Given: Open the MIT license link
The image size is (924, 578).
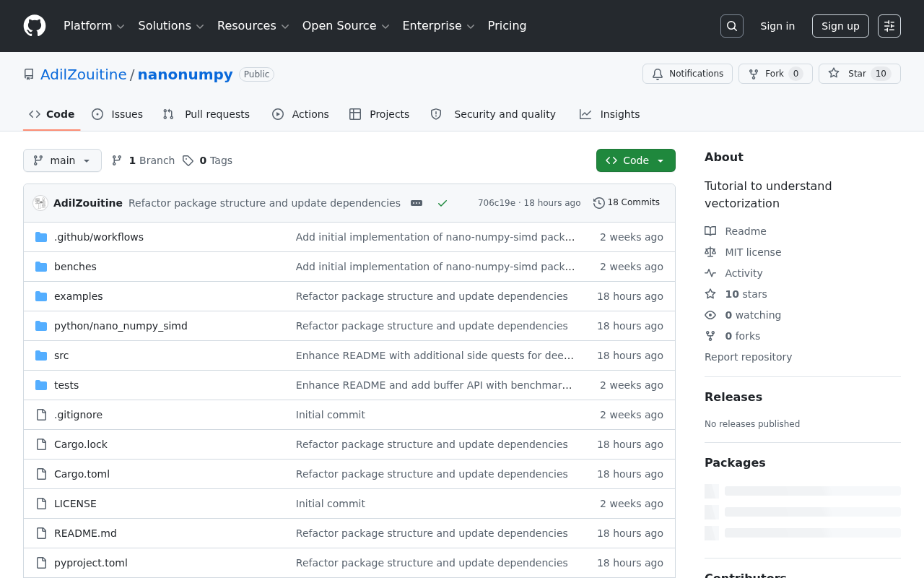Looking at the screenshot, I should (744, 252).
